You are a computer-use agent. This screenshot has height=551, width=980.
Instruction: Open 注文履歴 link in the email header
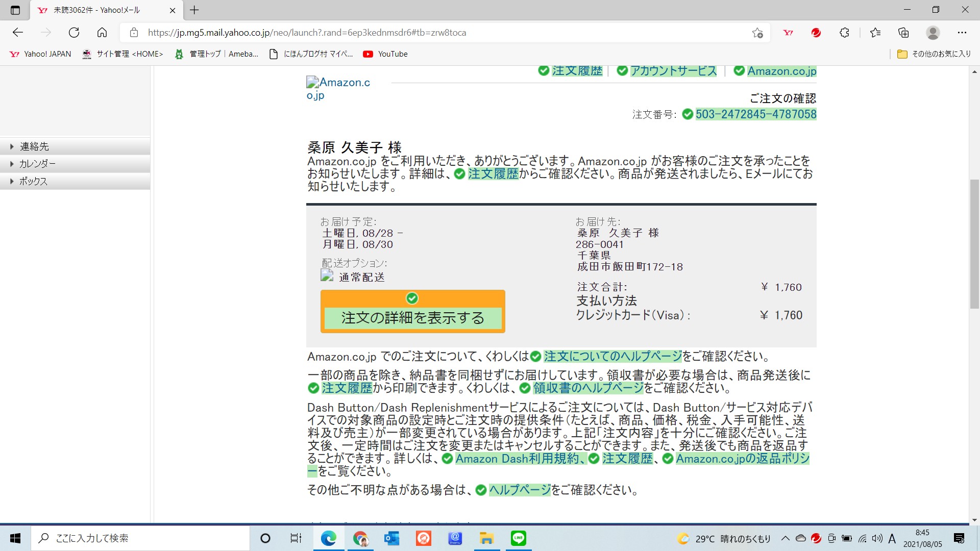coord(577,71)
